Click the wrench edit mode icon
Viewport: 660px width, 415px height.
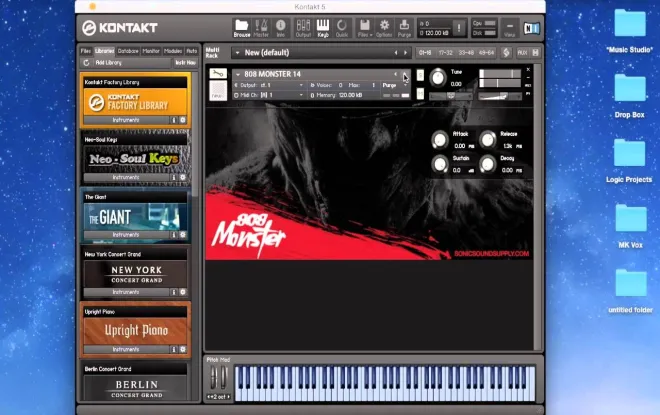[218, 74]
